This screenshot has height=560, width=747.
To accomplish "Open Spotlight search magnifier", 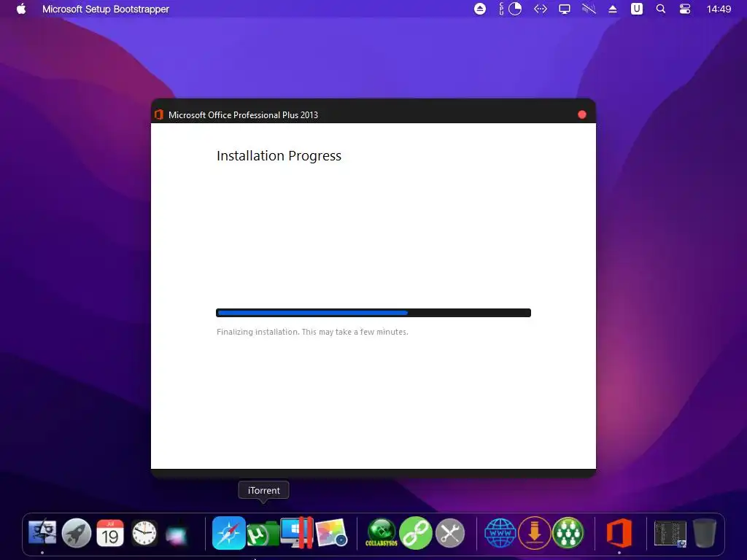I will (661, 9).
